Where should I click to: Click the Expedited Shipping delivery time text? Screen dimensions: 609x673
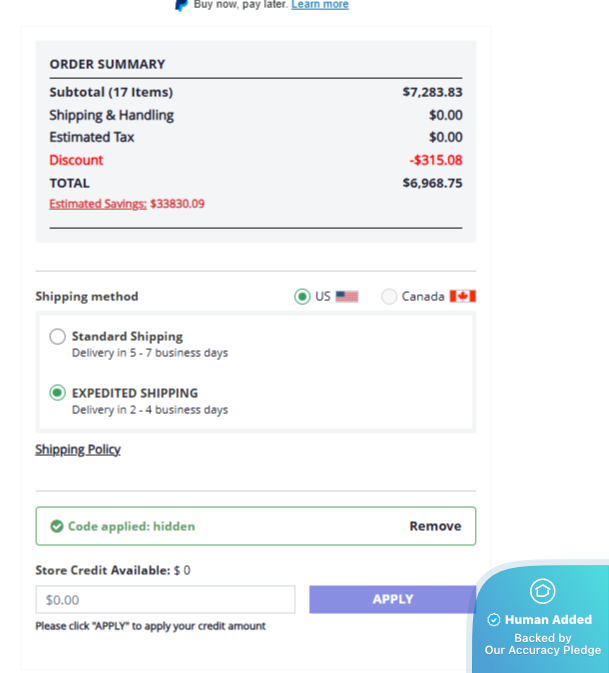tap(150, 410)
